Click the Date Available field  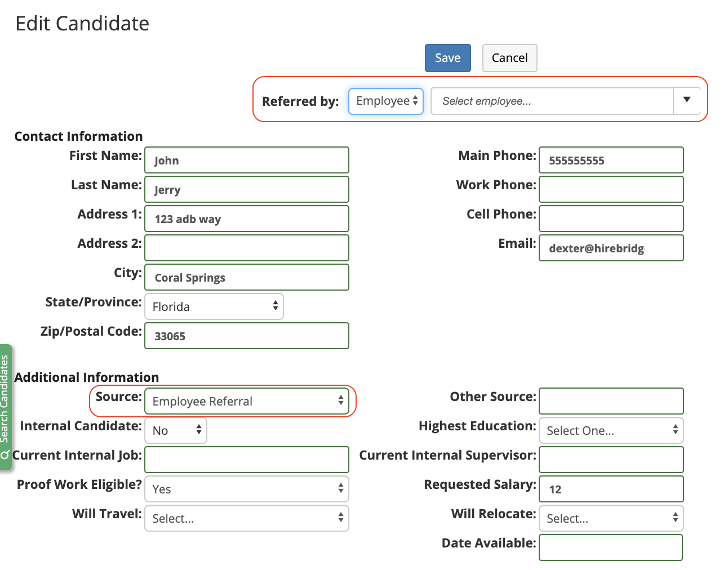(x=611, y=547)
